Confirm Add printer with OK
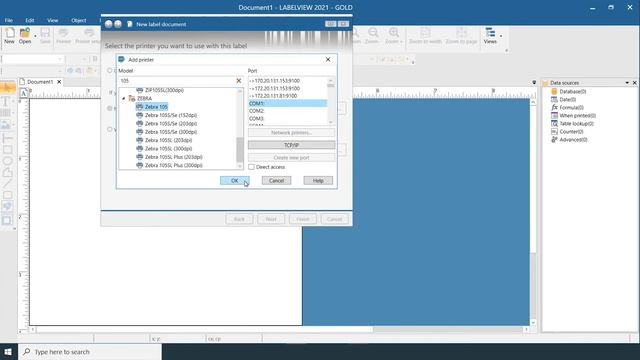This screenshot has height=360, width=640. point(235,180)
